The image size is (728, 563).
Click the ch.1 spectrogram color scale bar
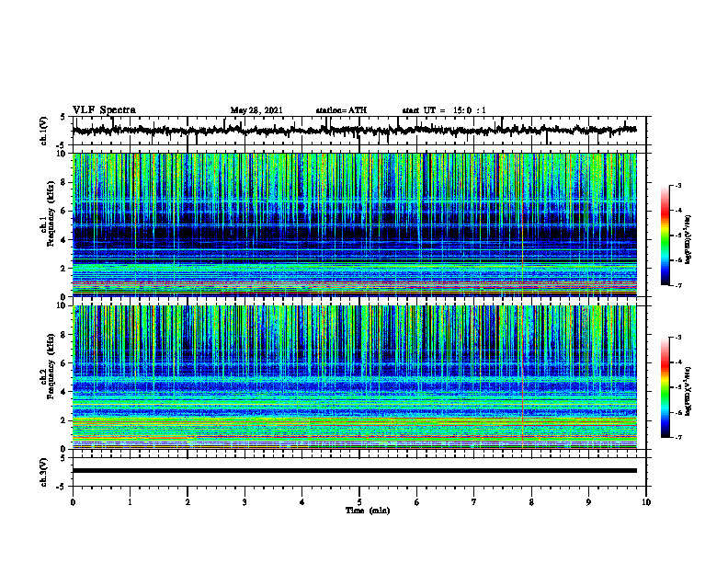[665, 236]
